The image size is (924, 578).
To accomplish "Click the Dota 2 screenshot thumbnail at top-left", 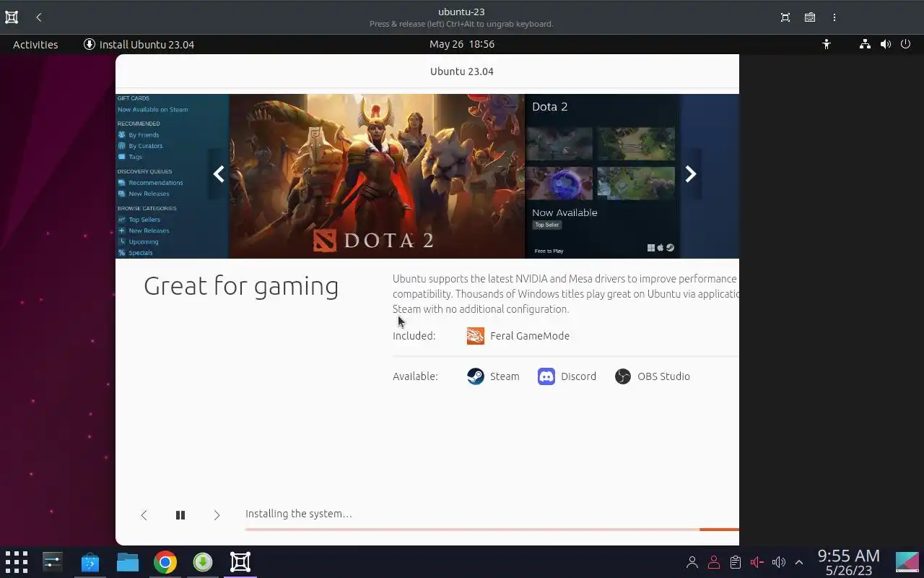I will point(559,143).
